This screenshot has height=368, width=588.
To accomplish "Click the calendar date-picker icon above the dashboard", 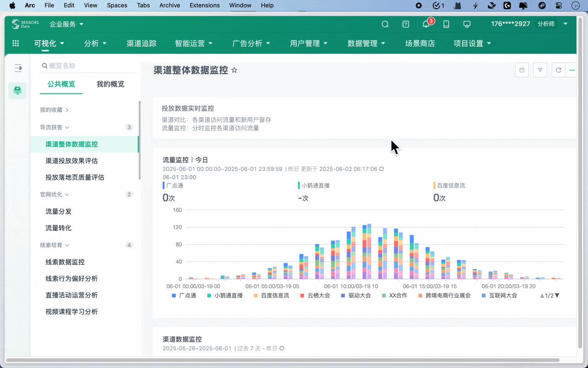I will pos(521,70).
